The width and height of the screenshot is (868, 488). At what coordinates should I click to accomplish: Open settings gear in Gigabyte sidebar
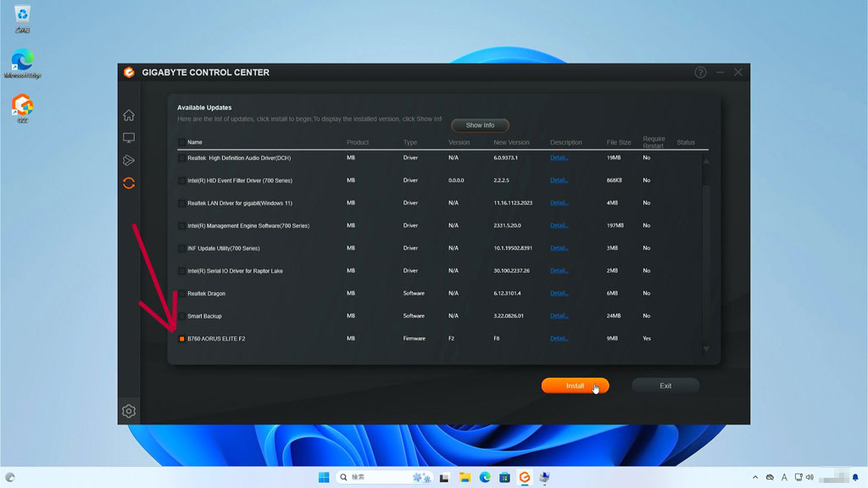(x=129, y=411)
